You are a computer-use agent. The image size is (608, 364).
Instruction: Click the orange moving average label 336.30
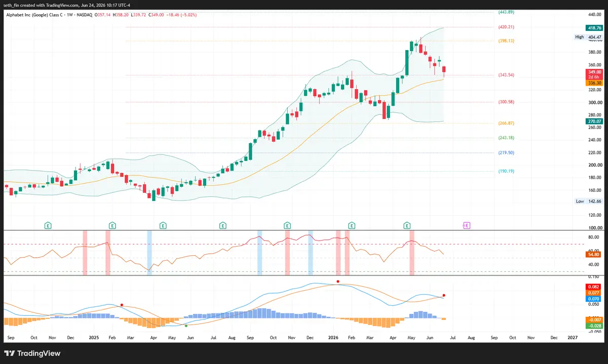594,83
